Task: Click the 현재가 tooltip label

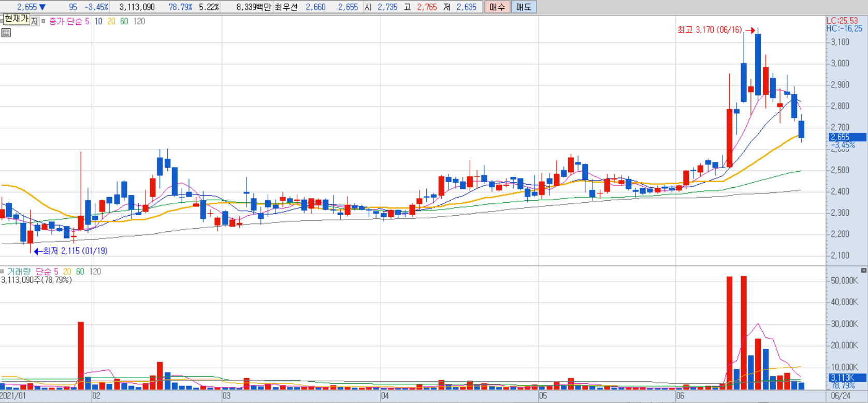Action: point(16,18)
